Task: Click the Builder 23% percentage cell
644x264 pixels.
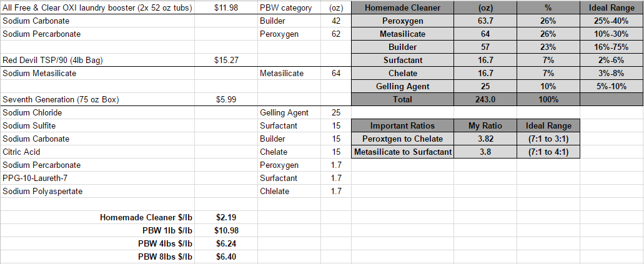Action: 548,47
